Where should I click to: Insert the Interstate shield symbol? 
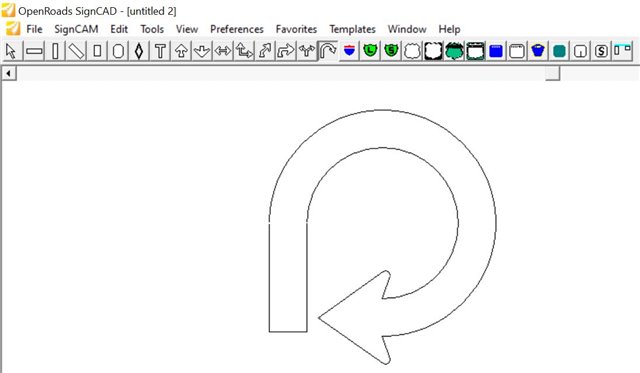349,51
